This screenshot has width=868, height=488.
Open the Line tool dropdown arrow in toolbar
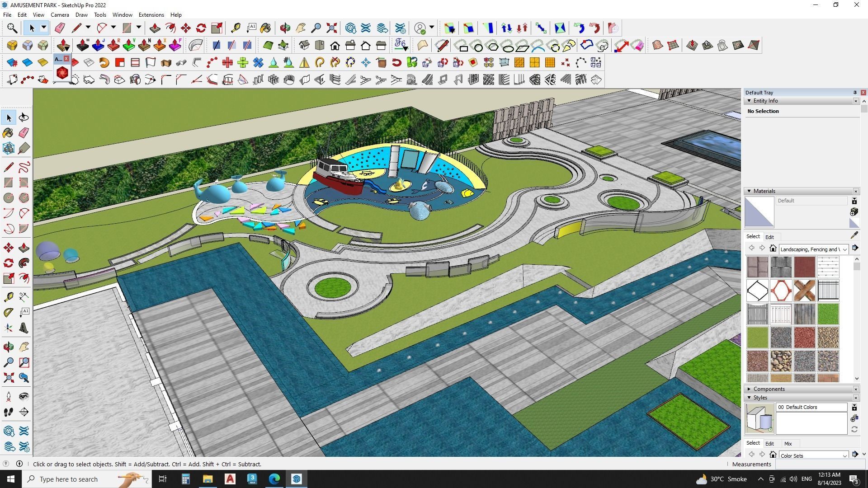tap(88, 28)
